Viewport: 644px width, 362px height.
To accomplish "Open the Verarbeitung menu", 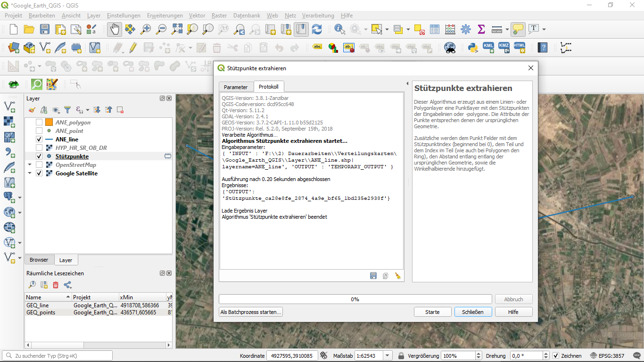I will 318,16.
